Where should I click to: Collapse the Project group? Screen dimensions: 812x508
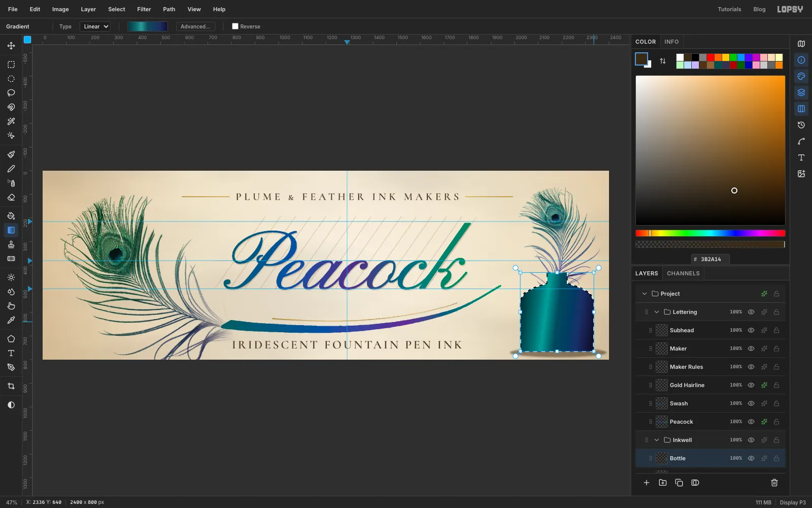click(x=645, y=294)
